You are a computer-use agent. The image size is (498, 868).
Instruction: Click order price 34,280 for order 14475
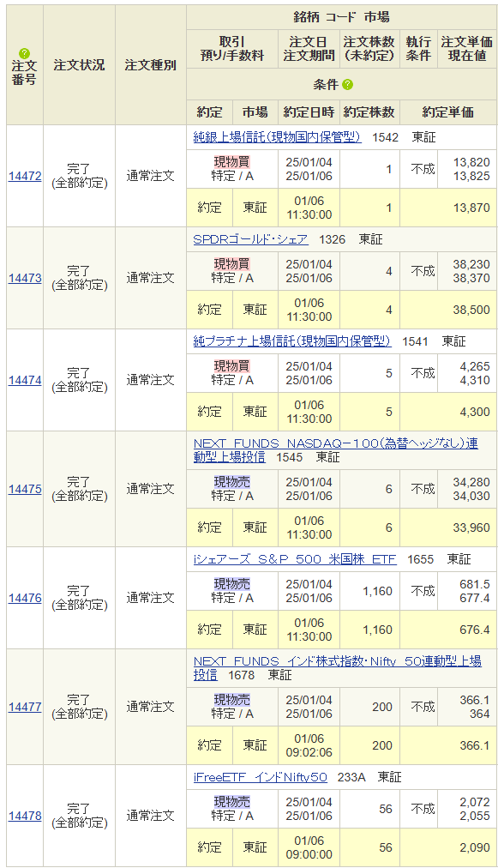[471, 482]
